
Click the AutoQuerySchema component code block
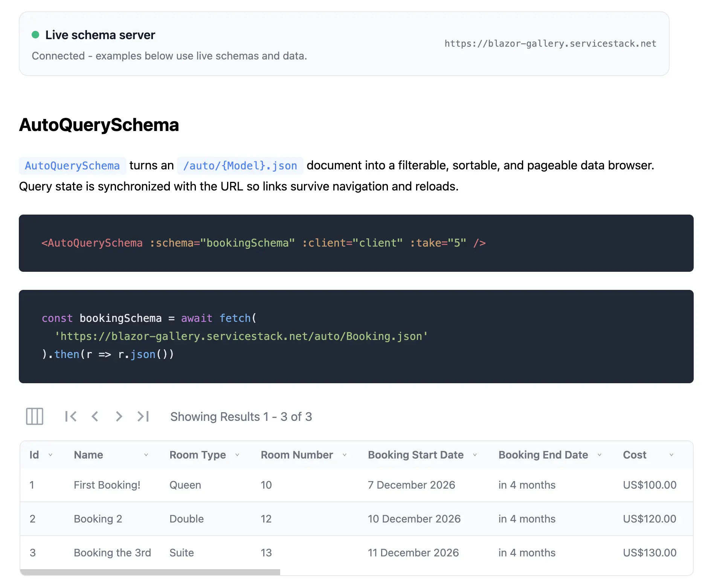(356, 243)
